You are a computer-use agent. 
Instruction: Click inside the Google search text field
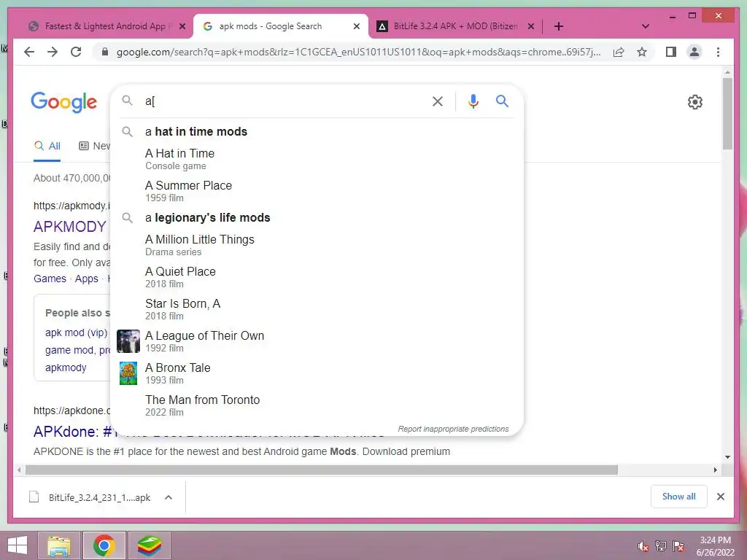click(x=285, y=101)
